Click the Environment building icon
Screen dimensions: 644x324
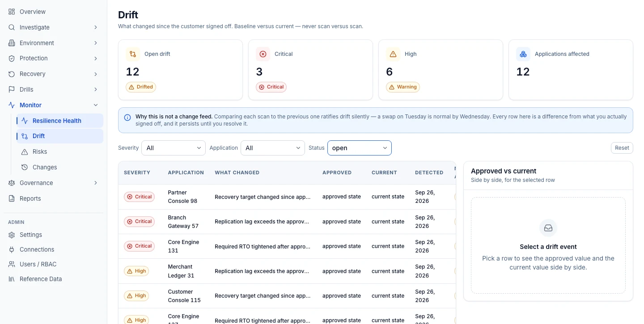click(12, 43)
